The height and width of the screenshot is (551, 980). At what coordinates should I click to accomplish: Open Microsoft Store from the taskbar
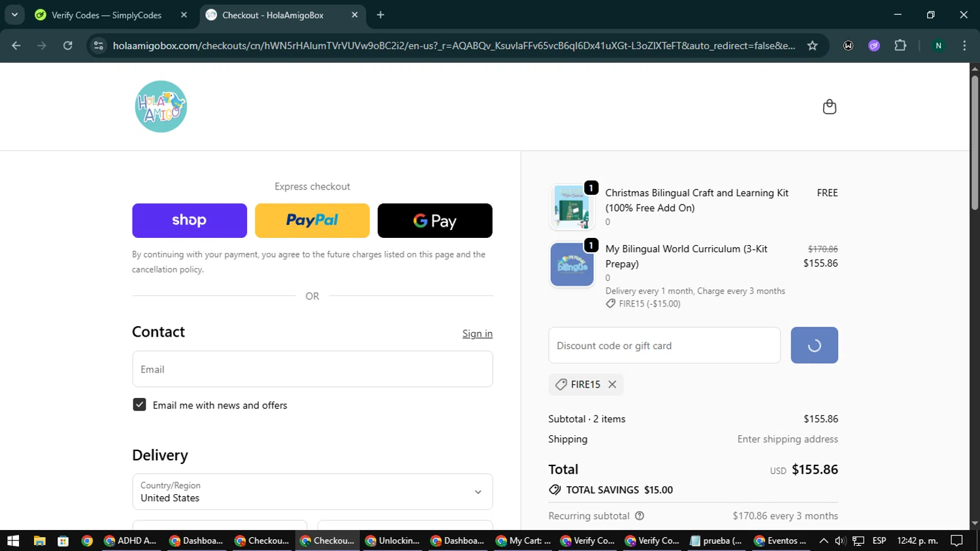pos(63,541)
